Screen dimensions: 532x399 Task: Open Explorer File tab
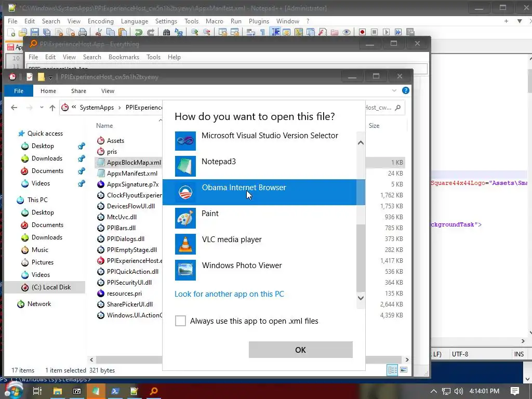coord(19,91)
